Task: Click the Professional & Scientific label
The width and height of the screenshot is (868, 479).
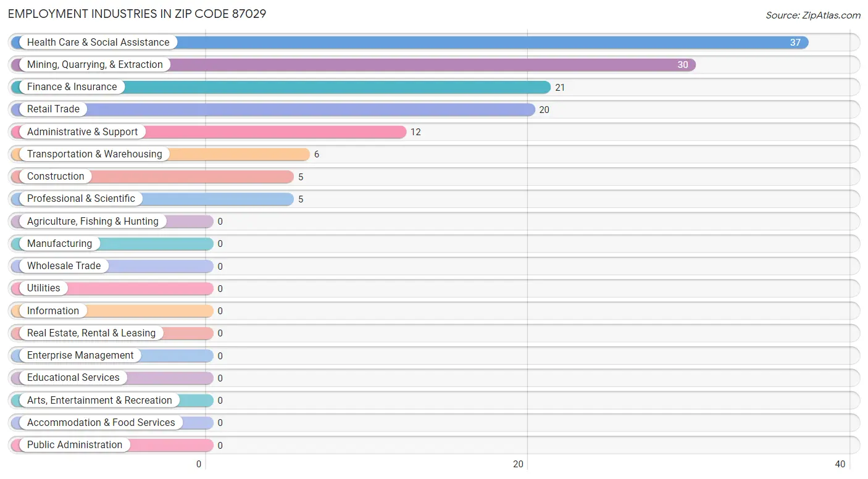Action: click(x=81, y=199)
